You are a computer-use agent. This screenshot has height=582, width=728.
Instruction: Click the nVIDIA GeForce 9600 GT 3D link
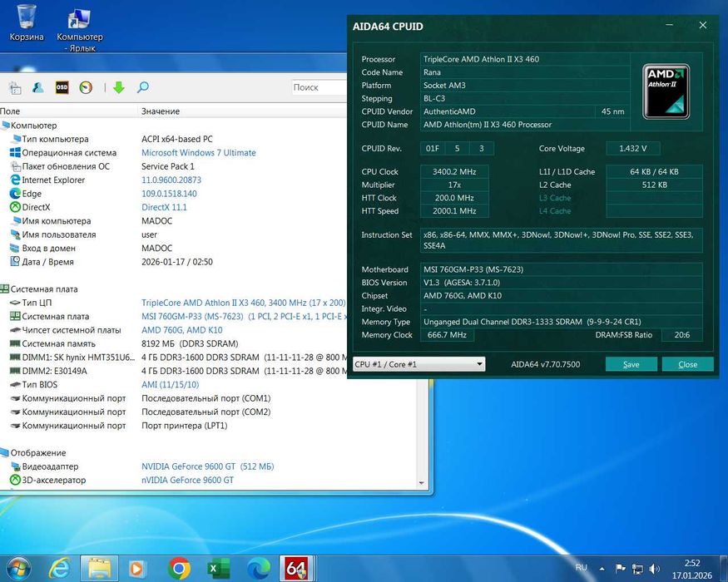coord(187,480)
